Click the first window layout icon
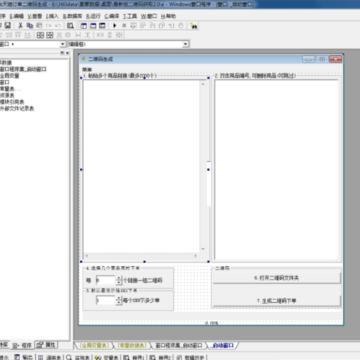Screen dimensions: 360x360 pos(84,25)
